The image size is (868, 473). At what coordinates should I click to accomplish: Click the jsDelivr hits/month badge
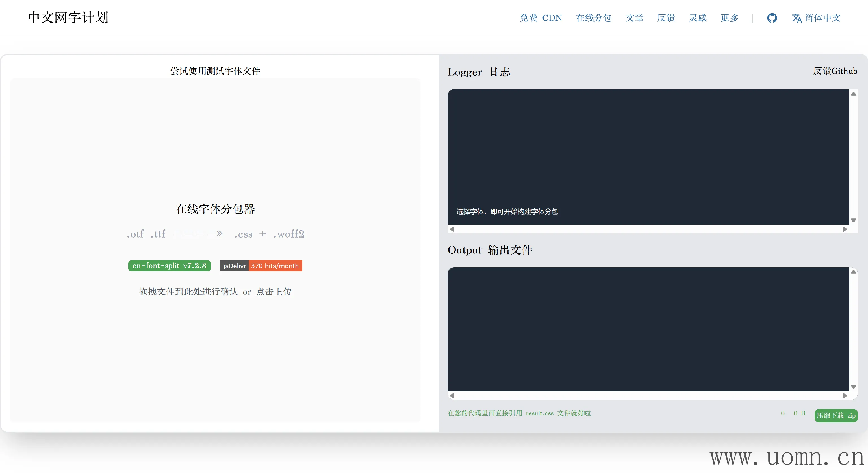click(x=261, y=266)
